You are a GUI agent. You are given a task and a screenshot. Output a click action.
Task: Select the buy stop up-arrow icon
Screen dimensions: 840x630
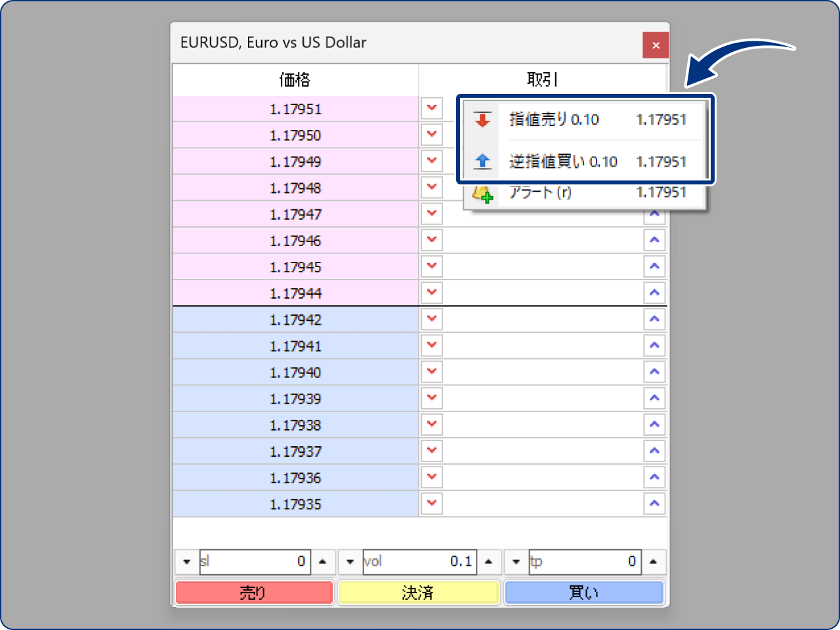[x=483, y=161]
